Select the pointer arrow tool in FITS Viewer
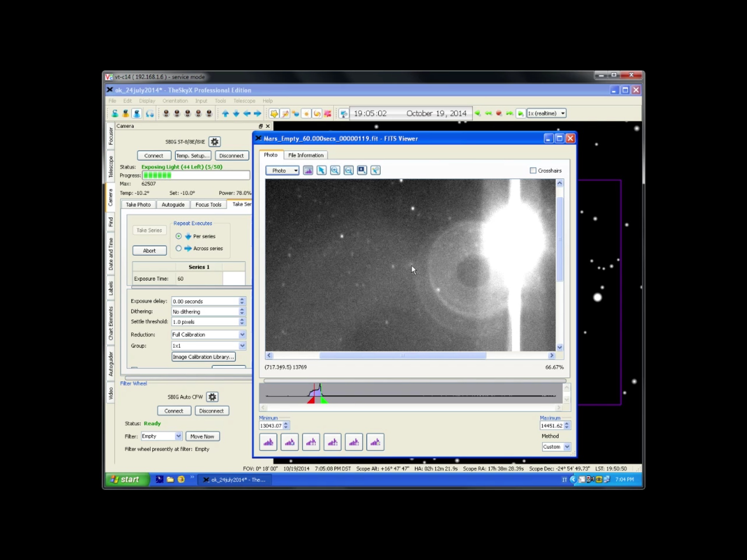The width and height of the screenshot is (747, 560). pyautogui.click(x=321, y=170)
